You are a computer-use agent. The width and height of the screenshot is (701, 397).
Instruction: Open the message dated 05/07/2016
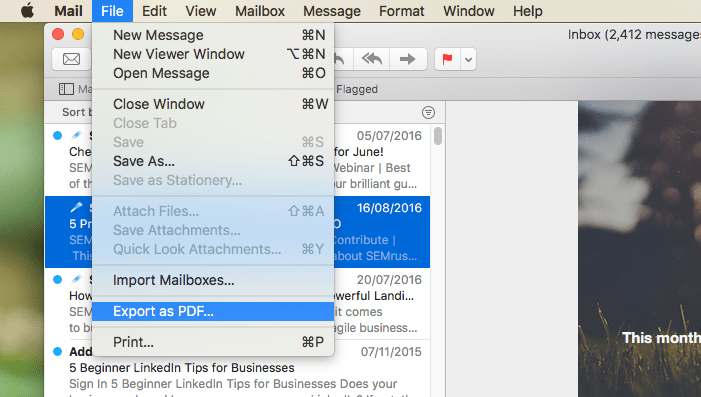pos(237,160)
